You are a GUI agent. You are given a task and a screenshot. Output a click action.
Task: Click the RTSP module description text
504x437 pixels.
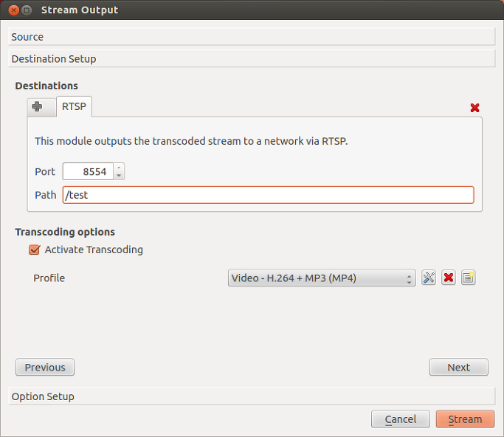(191, 141)
